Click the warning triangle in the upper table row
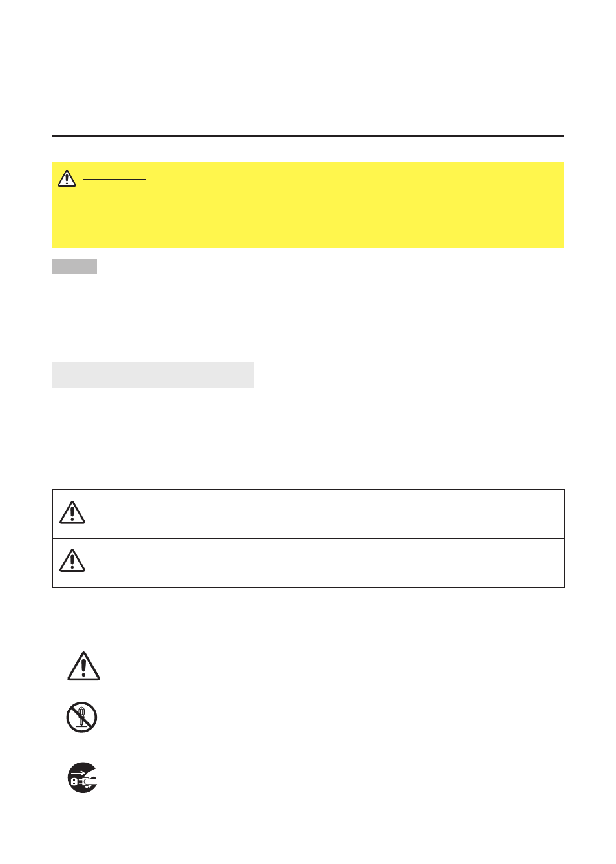Image resolution: width=616 pixels, height=864 pixels. tap(72, 512)
